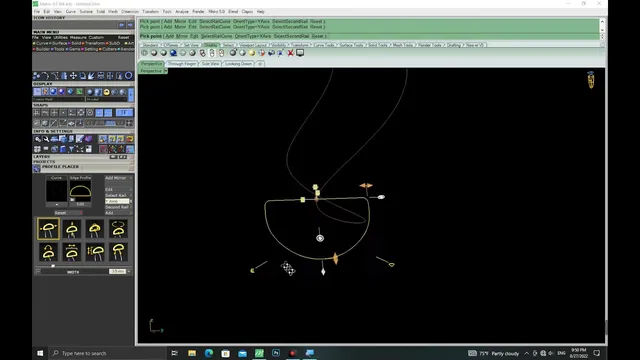Click Second Rail in Profile Placer
Image resolution: width=640 pixels, height=360 pixels.
click(x=117, y=207)
